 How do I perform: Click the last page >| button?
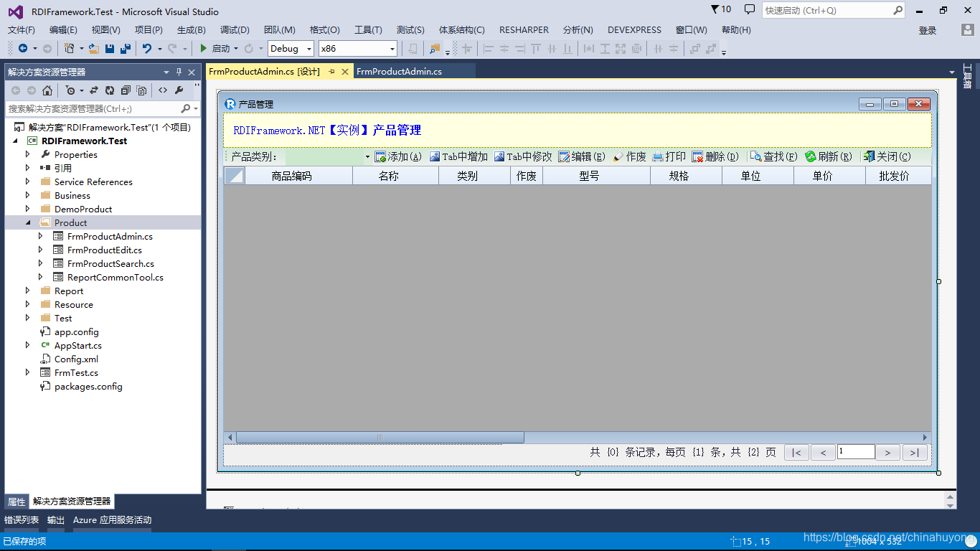tap(914, 452)
